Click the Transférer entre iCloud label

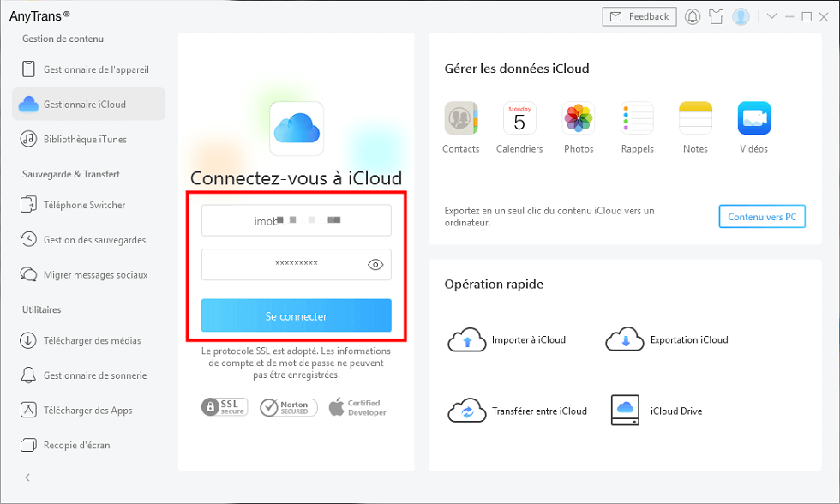539,411
